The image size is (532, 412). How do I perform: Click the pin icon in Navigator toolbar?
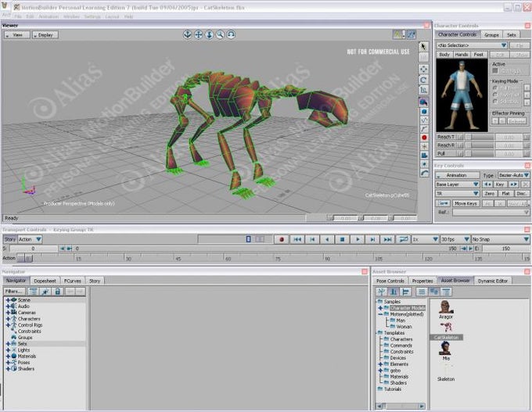(45, 292)
